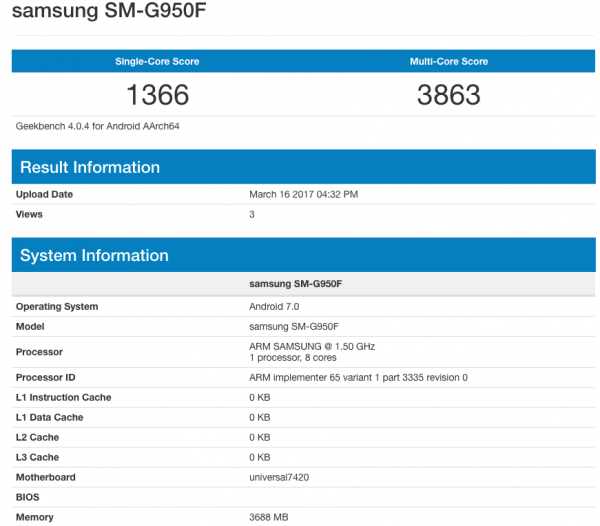Click the 'samsung SM-G950F' table column header
This screenshot has height=526, width=600.
[x=296, y=284]
